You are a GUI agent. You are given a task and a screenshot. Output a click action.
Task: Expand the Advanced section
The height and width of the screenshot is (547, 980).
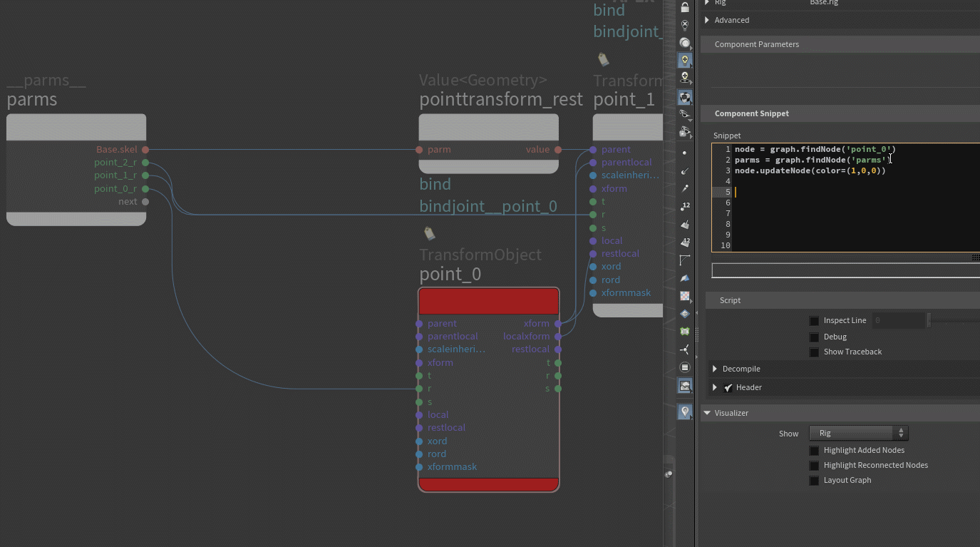coord(707,20)
